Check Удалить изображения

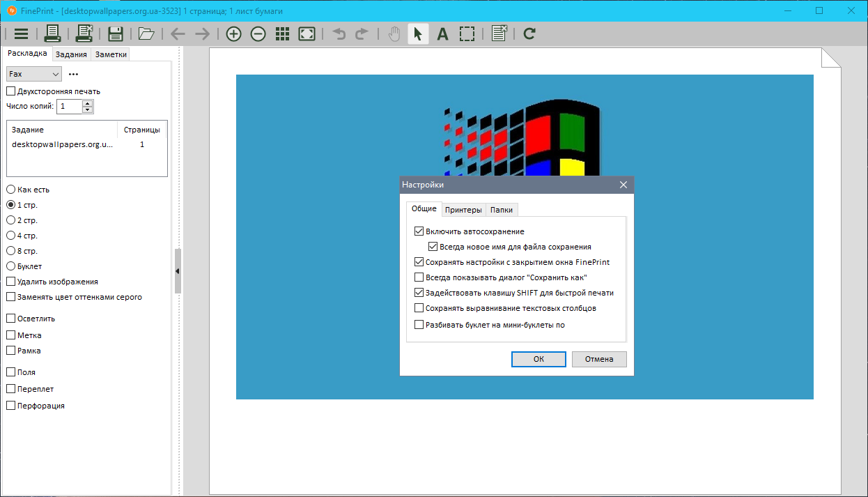click(52, 282)
